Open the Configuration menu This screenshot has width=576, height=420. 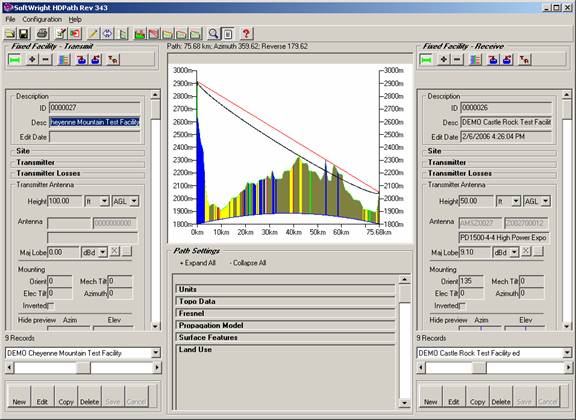pos(42,19)
